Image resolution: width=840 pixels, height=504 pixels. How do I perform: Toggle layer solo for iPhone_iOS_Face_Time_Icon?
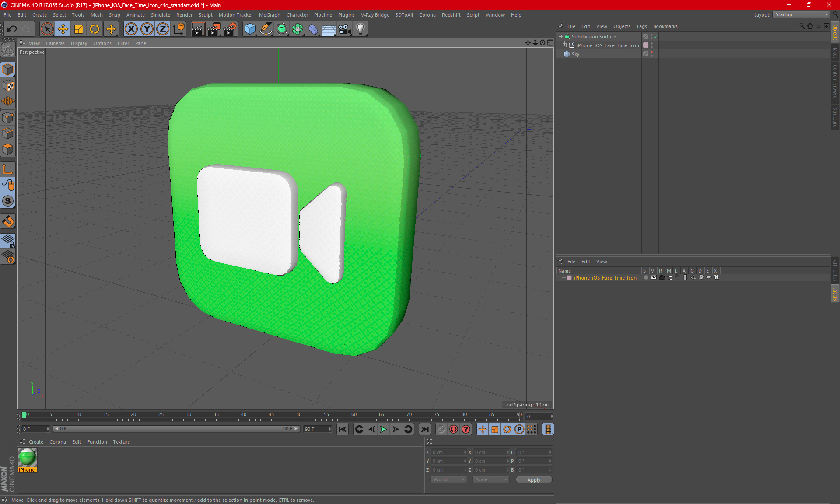[646, 277]
